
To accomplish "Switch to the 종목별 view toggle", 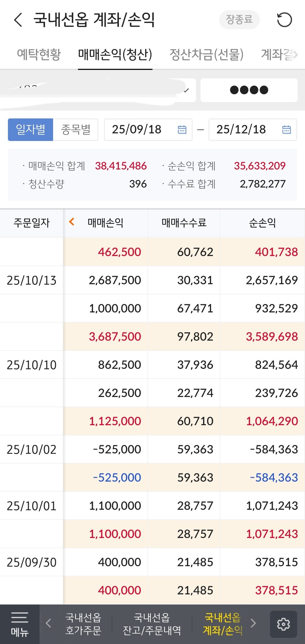I will pos(76,130).
